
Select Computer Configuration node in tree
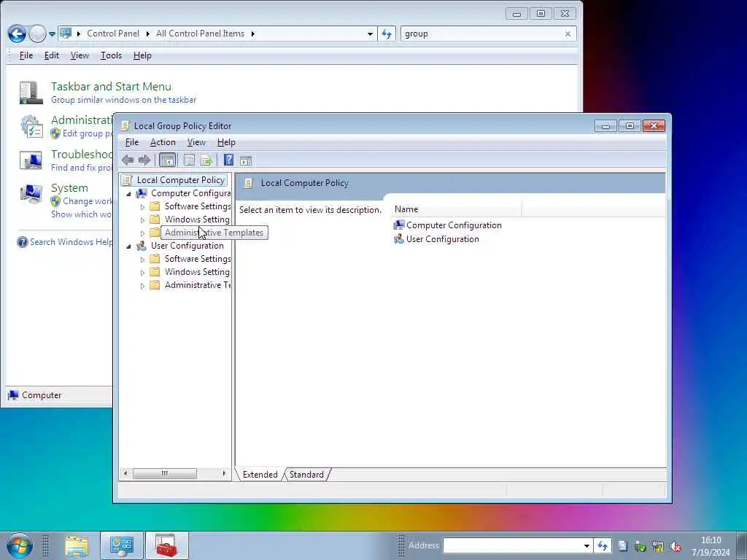click(x=190, y=193)
